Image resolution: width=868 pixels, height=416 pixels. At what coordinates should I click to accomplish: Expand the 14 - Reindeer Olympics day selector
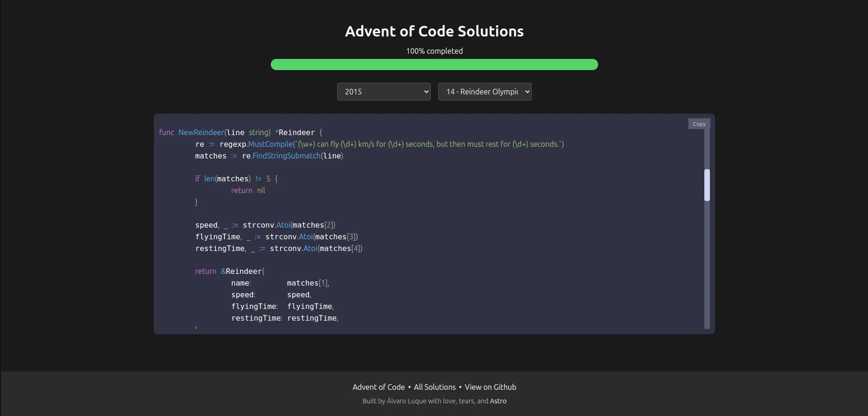click(485, 92)
